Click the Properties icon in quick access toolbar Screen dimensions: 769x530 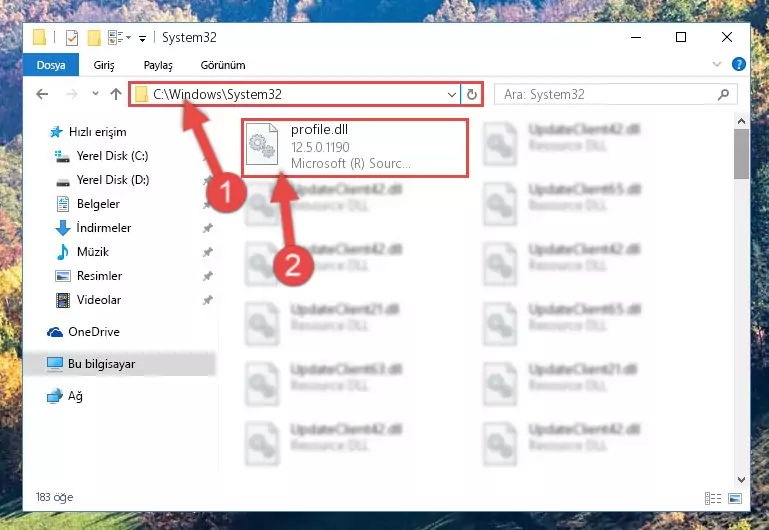72,37
